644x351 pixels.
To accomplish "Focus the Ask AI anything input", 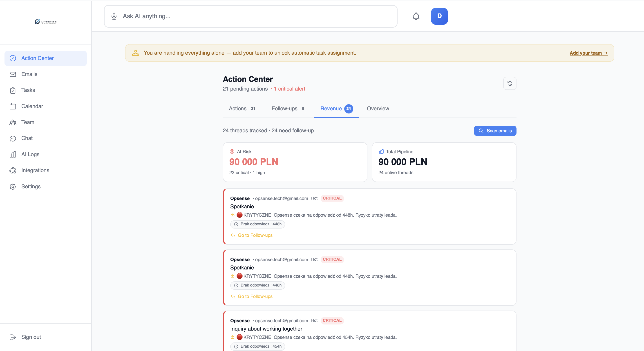I will click(255, 16).
